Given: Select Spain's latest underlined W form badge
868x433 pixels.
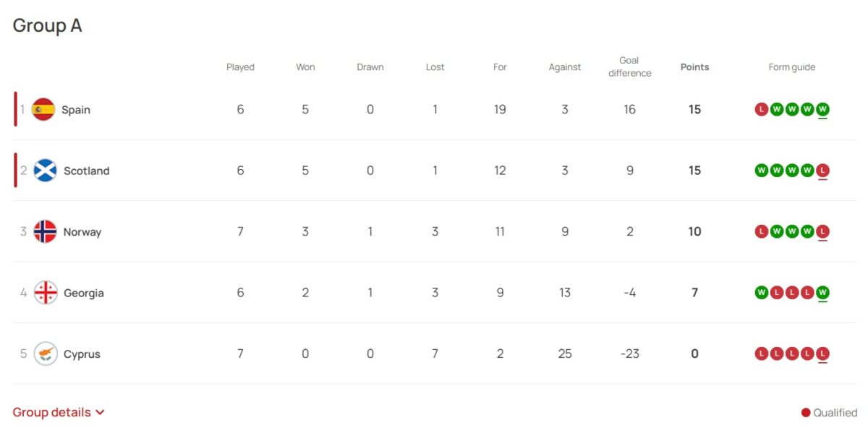Looking at the screenshot, I should coord(822,110).
